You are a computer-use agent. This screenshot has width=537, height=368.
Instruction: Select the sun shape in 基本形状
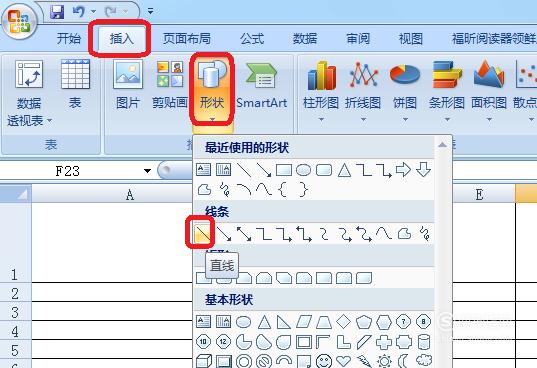click(384, 361)
